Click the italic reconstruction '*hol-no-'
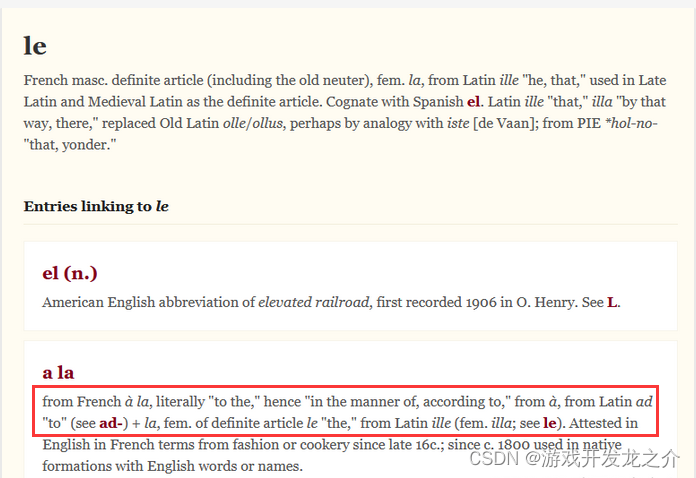 coord(631,123)
